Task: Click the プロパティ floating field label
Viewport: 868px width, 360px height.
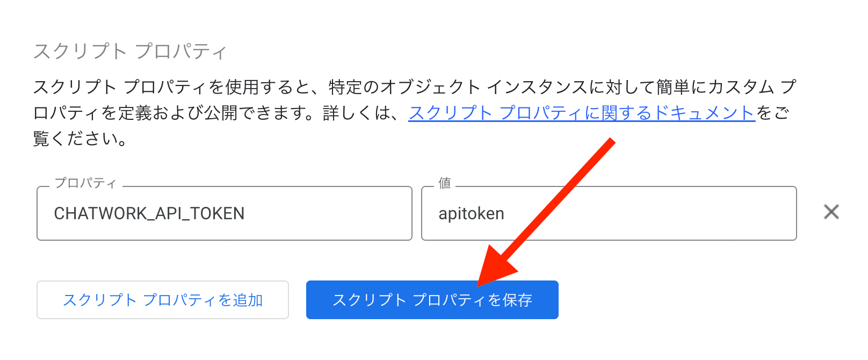Action: point(85,183)
